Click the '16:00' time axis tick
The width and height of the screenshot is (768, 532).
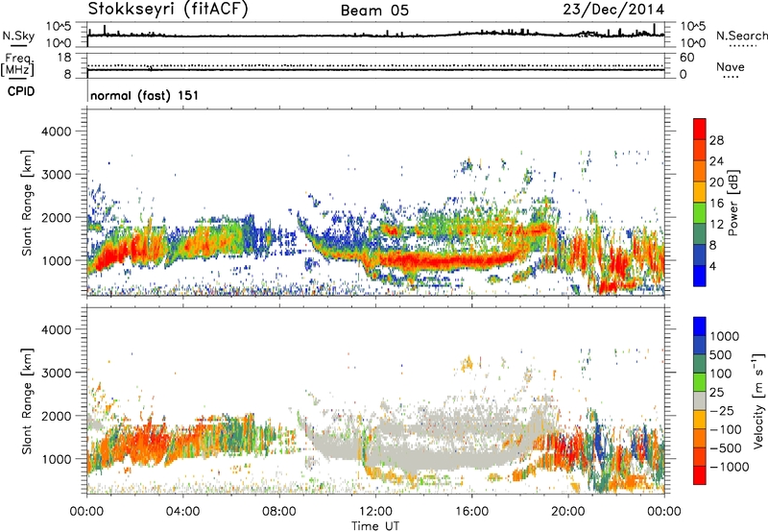point(471,512)
